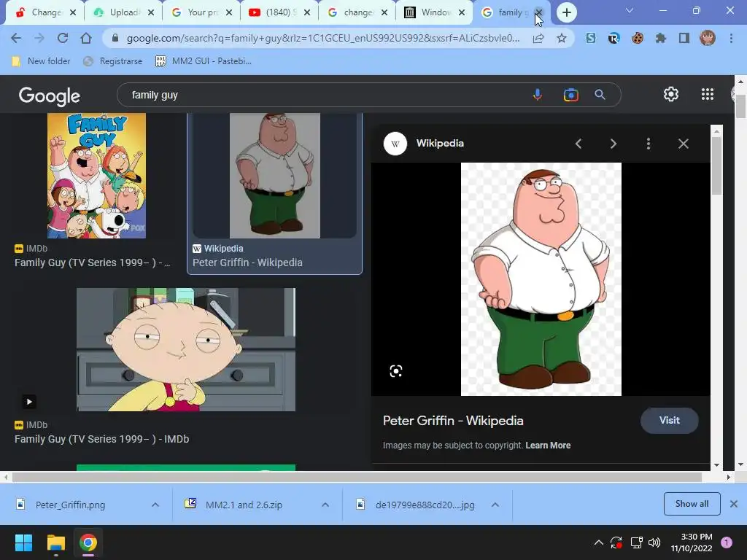Click the Lens search-inside-image icon
The image size is (747, 560).
(x=396, y=371)
